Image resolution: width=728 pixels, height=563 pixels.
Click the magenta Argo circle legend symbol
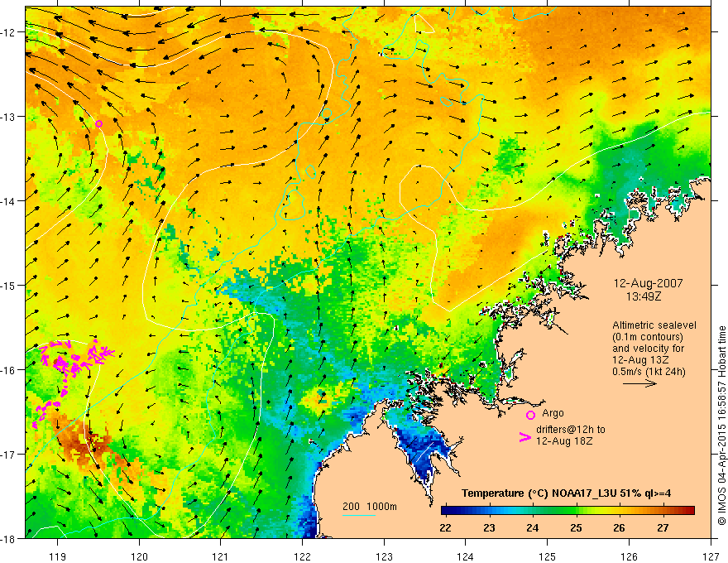coord(530,415)
